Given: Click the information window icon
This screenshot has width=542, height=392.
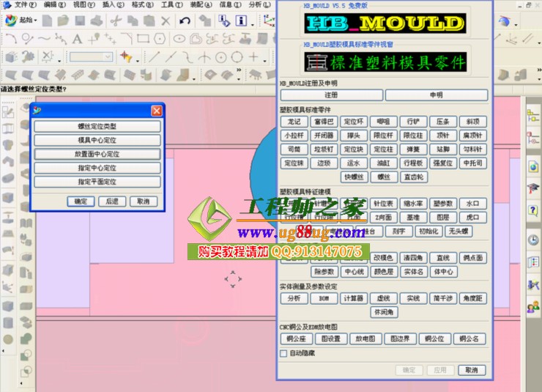Looking at the screenshot, I should (x=241, y=21).
